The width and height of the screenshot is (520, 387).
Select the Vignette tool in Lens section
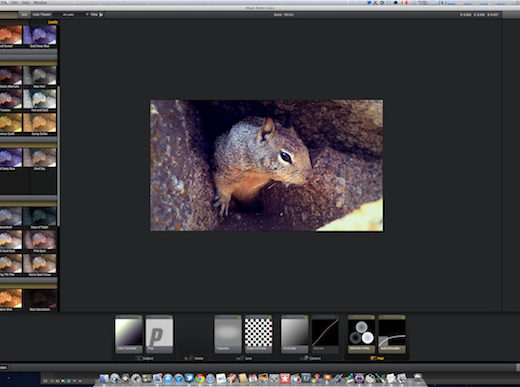(x=228, y=334)
